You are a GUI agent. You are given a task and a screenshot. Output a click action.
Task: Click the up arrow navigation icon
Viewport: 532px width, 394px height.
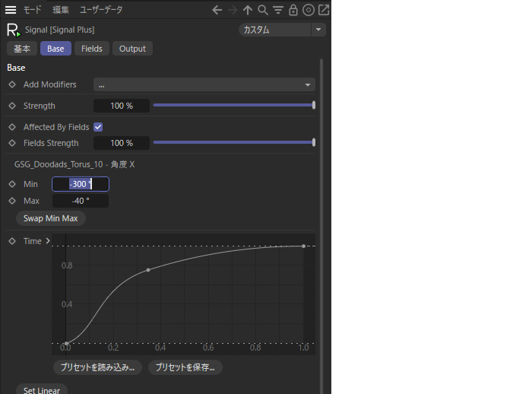tap(248, 10)
